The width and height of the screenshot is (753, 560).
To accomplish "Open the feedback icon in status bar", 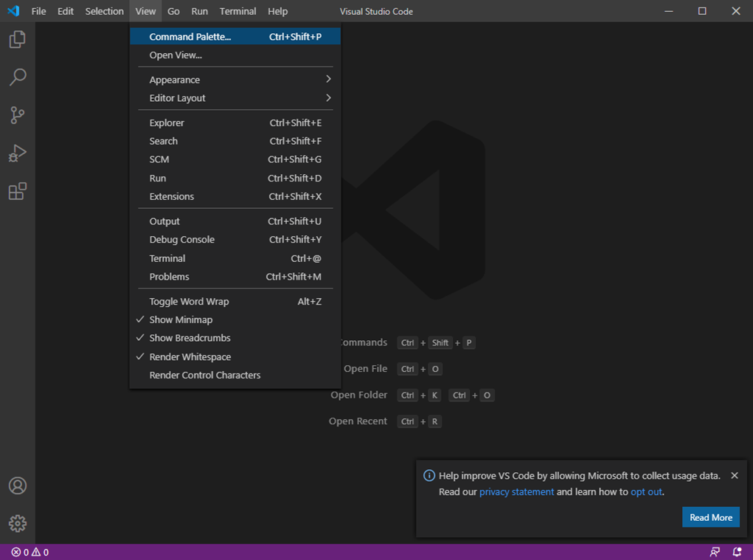I will click(x=715, y=552).
